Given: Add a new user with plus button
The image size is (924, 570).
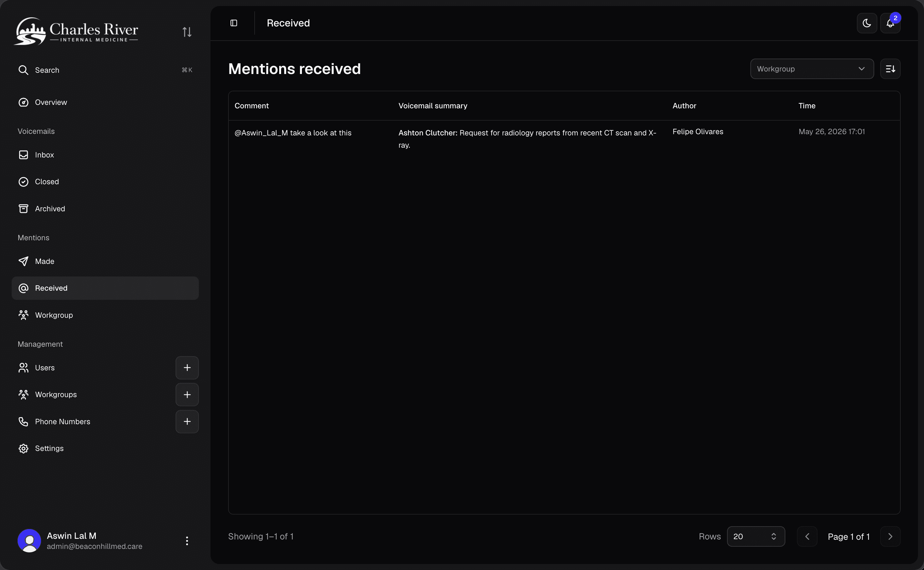Looking at the screenshot, I should click(x=187, y=368).
